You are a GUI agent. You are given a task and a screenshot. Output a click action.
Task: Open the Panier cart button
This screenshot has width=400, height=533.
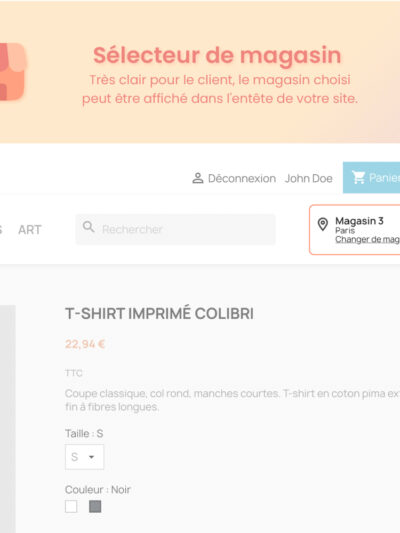coord(371,177)
